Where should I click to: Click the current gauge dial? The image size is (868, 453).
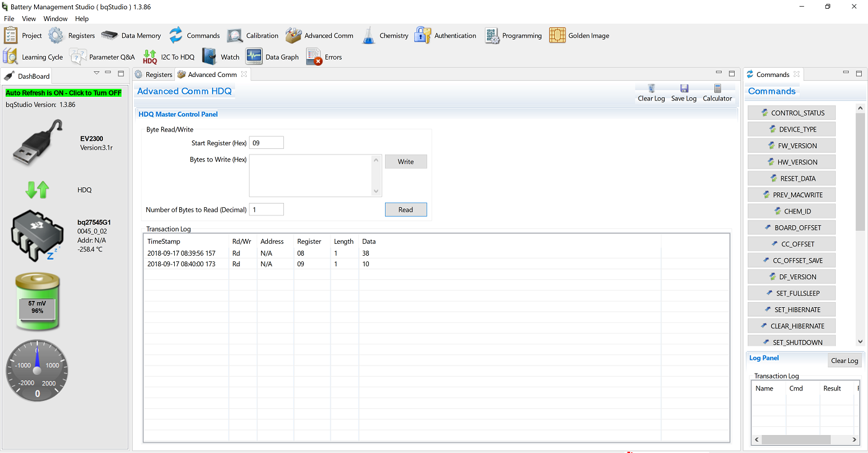pos(37,370)
